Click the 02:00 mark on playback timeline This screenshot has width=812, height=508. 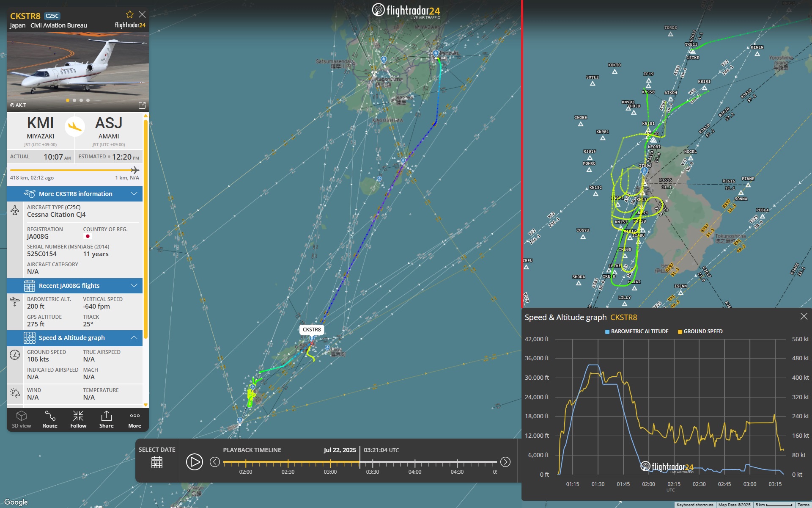246,463
